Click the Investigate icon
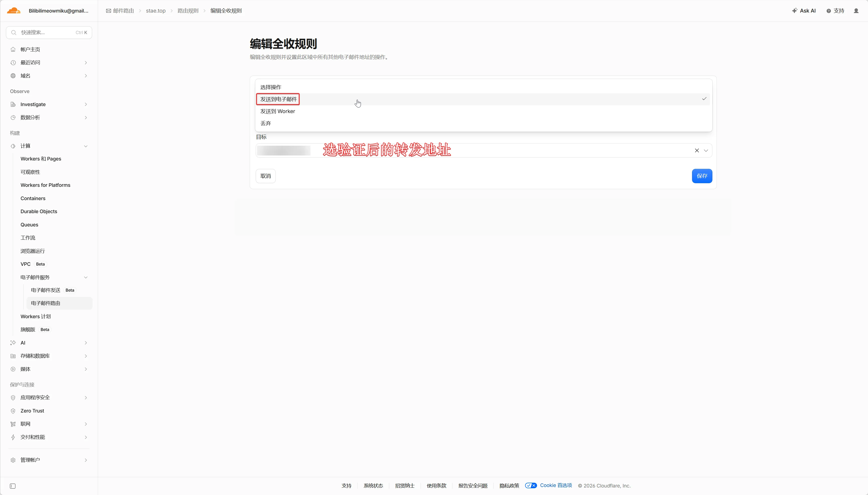The width and height of the screenshot is (868, 495). click(x=13, y=104)
